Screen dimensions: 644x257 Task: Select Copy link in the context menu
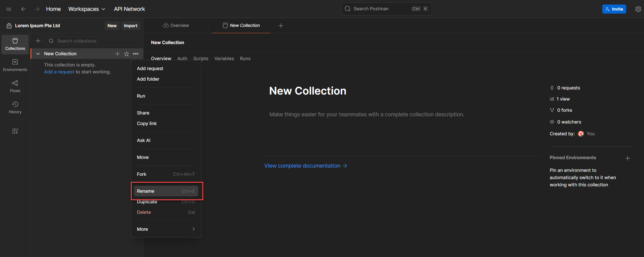pos(166,124)
